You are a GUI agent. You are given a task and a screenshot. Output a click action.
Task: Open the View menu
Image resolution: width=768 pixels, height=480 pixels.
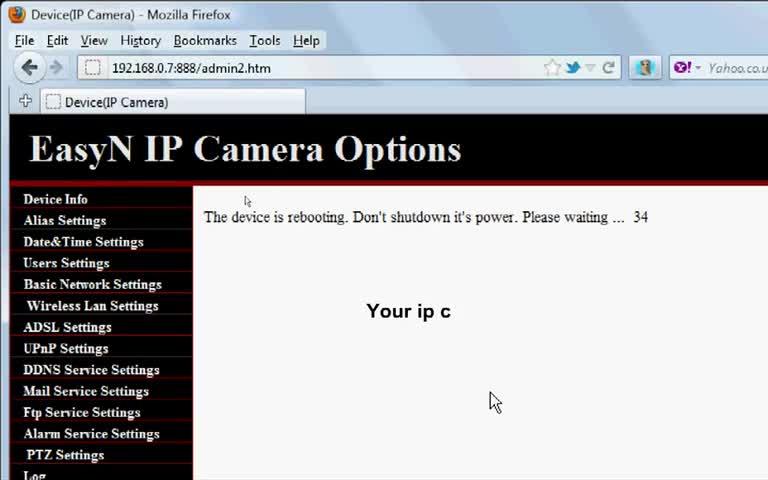94,41
